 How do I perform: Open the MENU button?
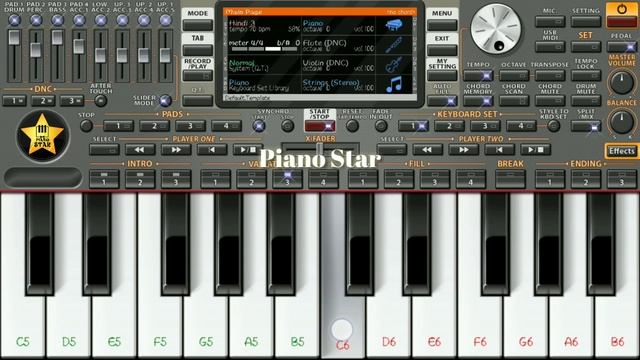coord(442,25)
